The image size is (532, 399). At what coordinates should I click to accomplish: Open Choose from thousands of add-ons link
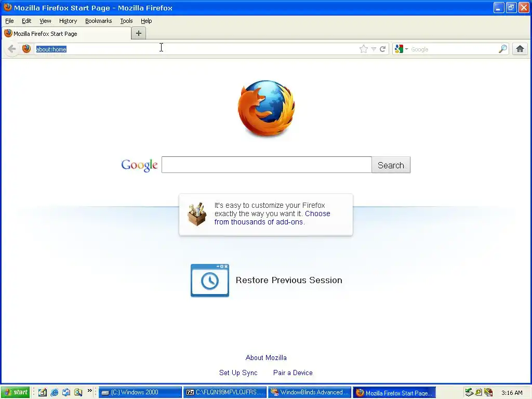click(272, 218)
